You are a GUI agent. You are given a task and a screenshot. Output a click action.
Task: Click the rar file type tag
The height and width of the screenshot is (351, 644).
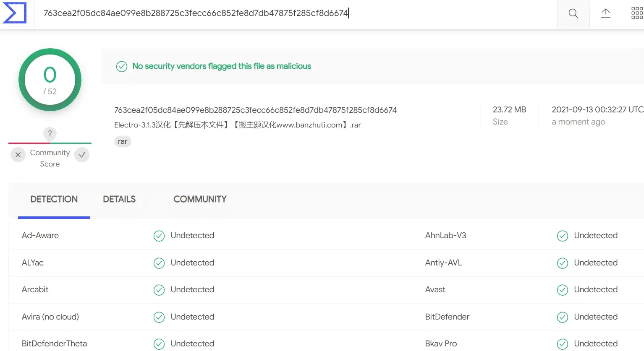coord(123,142)
